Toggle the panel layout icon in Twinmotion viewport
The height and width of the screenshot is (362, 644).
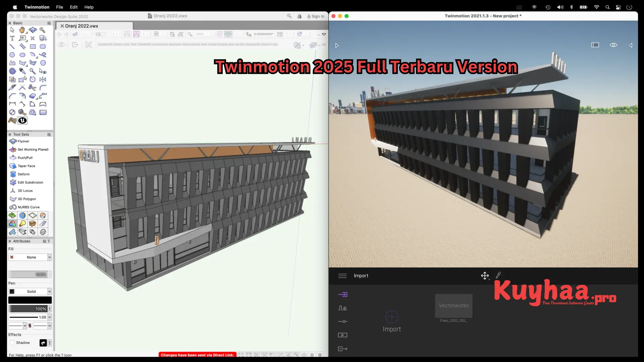click(x=595, y=45)
